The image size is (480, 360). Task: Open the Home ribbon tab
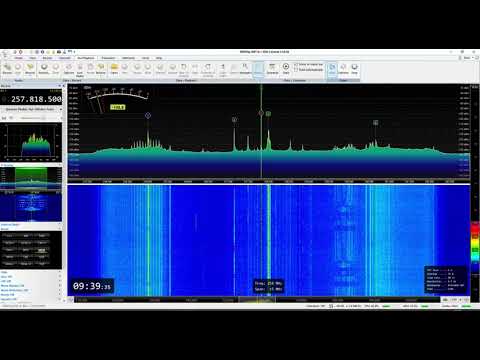(x=19, y=58)
